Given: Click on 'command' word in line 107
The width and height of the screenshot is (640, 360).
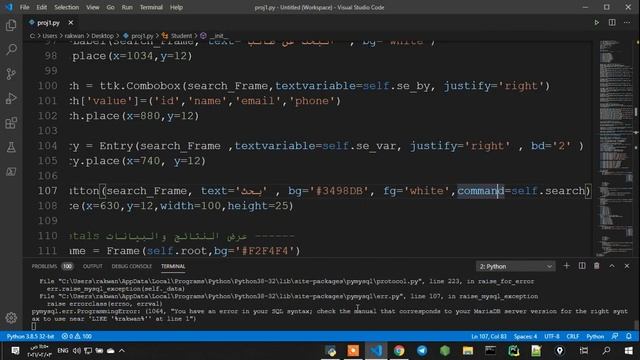Looking at the screenshot, I should click(x=481, y=191).
